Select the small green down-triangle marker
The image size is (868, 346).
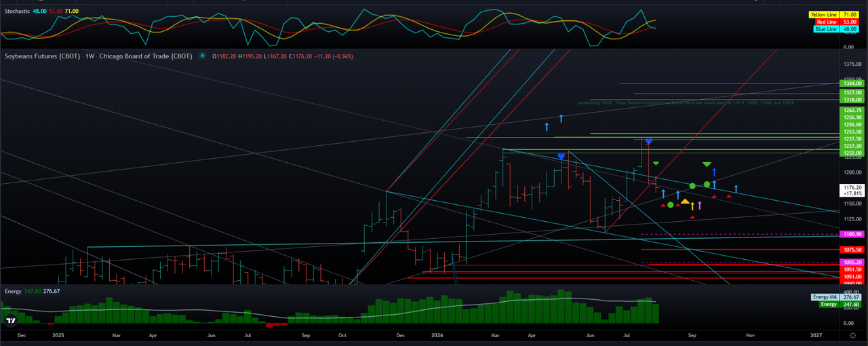pos(656,164)
